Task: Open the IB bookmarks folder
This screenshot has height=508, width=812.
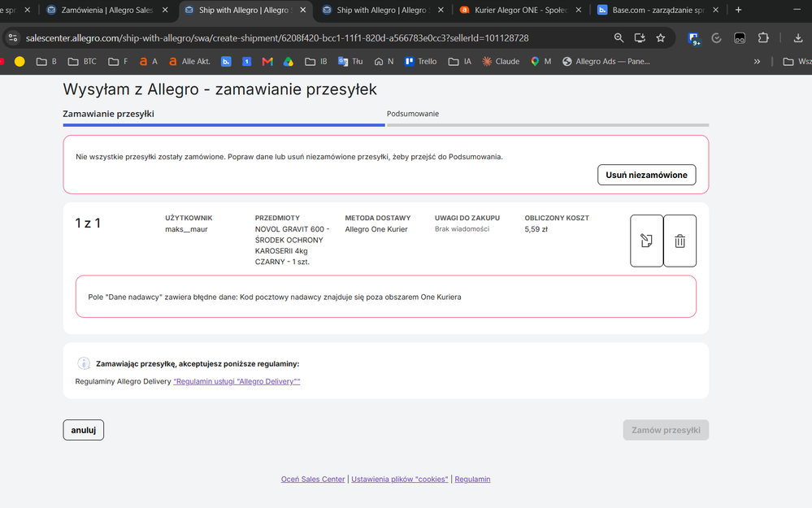Action: pyautogui.click(x=316, y=62)
